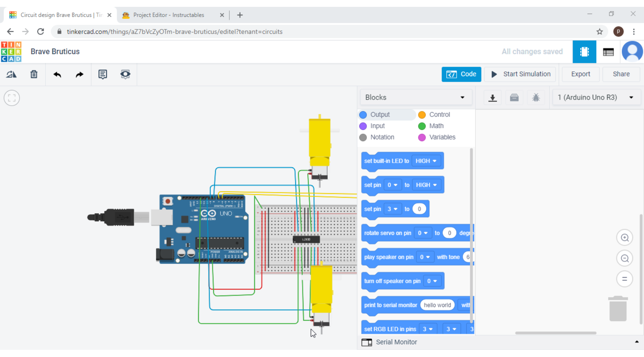Click the blocks list vertical scrollbar
Image resolution: width=644 pixels, height=357 pixels.
472,236
